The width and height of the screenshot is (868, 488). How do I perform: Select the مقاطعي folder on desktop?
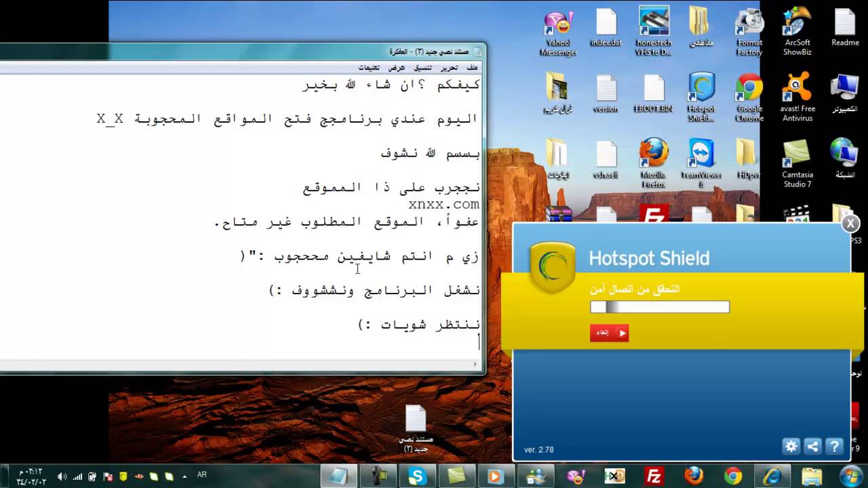point(701,28)
